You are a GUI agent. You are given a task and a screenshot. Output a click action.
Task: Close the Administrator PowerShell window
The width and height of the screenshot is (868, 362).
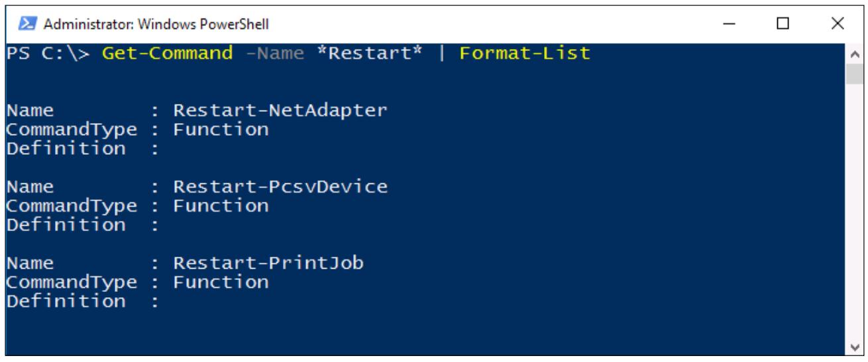pos(837,25)
